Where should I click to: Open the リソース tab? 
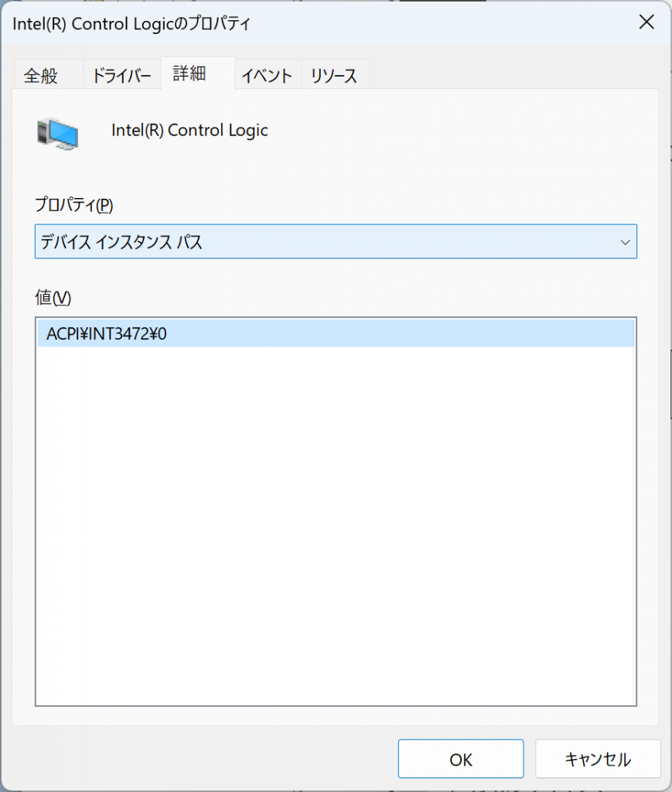336,75
